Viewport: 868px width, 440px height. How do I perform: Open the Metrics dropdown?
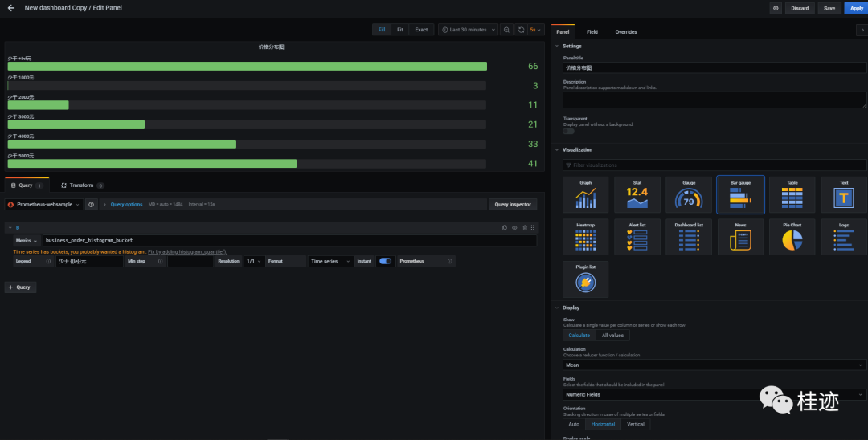coord(27,240)
